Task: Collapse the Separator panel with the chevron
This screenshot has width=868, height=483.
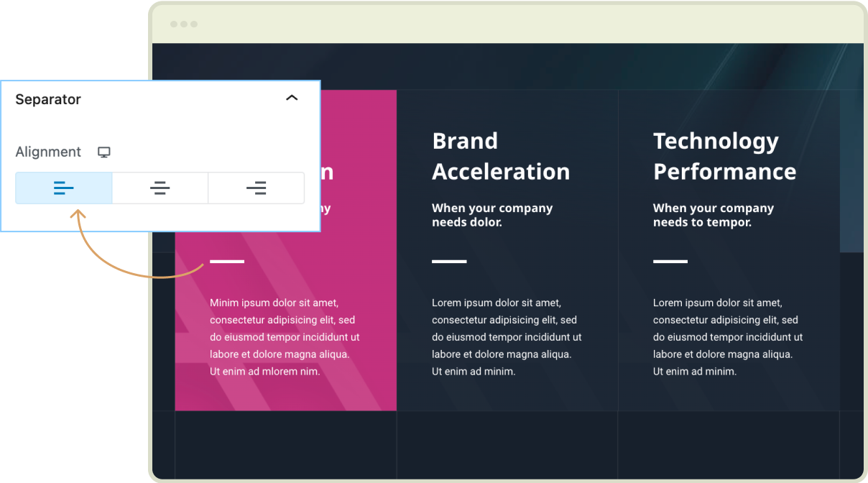Action: 292,98
